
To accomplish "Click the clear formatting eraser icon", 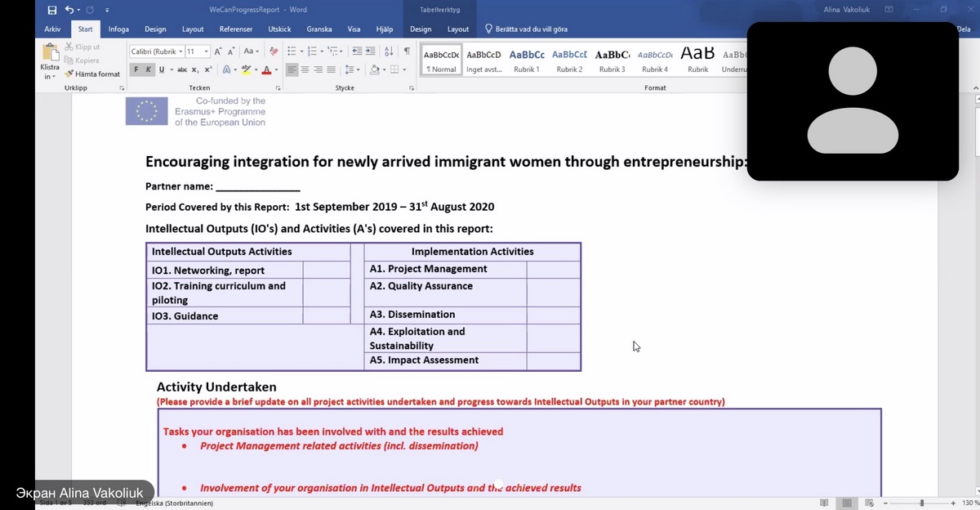I will click(274, 51).
